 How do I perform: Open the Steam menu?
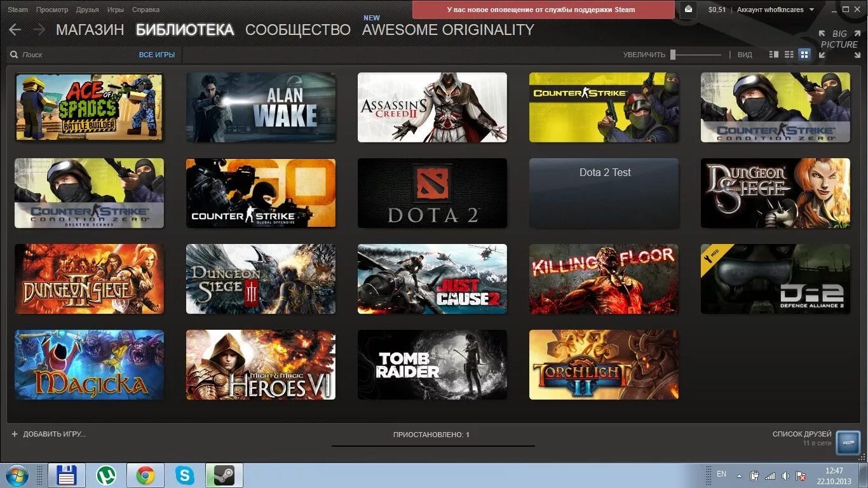[17, 10]
